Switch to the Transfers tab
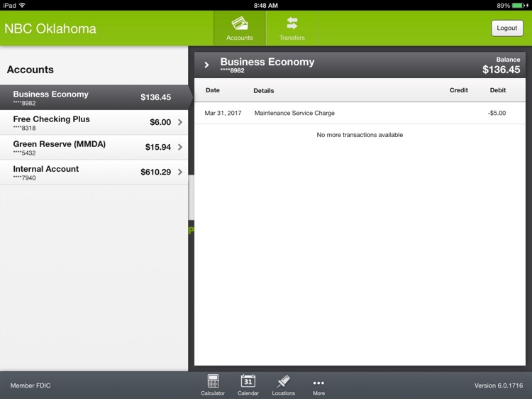This screenshot has width=532, height=399. click(x=292, y=28)
